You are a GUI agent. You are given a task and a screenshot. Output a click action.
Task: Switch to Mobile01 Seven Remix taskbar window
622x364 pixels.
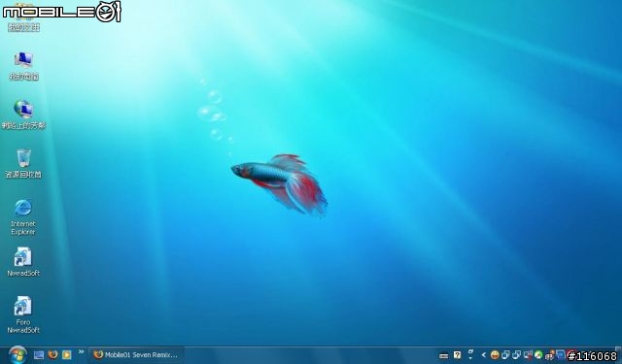point(136,355)
